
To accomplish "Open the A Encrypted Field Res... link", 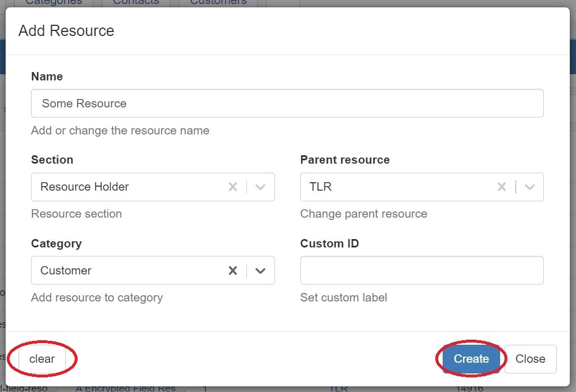I will coord(130,388).
